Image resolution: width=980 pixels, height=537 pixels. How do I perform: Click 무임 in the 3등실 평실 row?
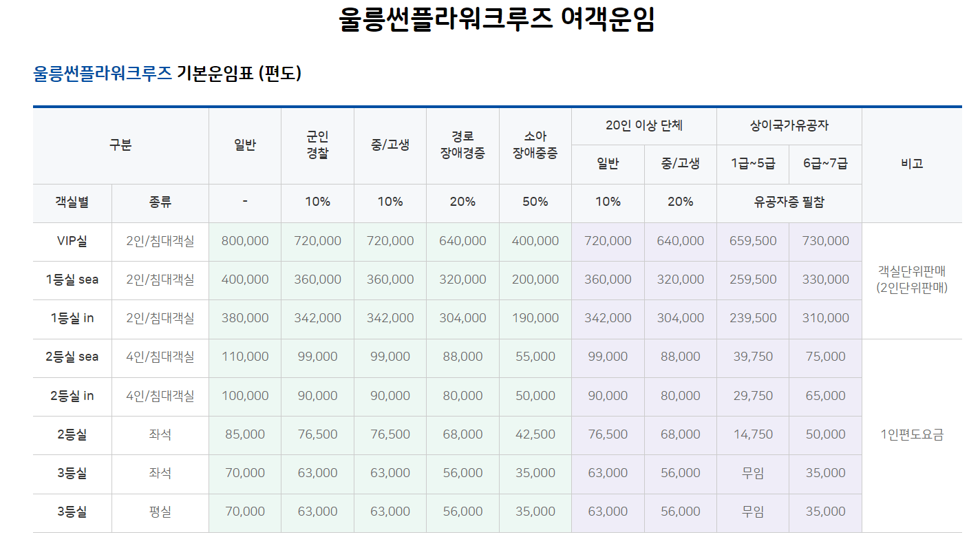[x=753, y=512]
